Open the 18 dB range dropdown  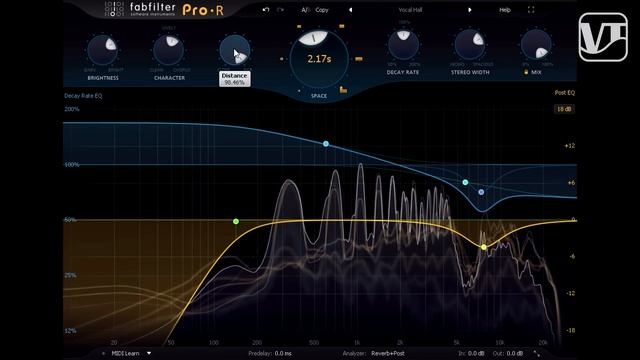point(564,109)
